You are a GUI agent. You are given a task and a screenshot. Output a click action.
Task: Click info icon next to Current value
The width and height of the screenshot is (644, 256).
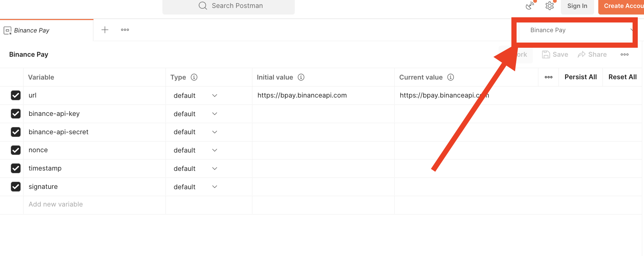(450, 77)
